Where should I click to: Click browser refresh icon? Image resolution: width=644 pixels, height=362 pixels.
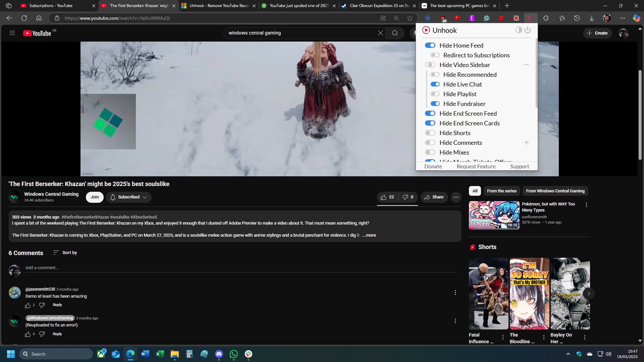click(24, 18)
